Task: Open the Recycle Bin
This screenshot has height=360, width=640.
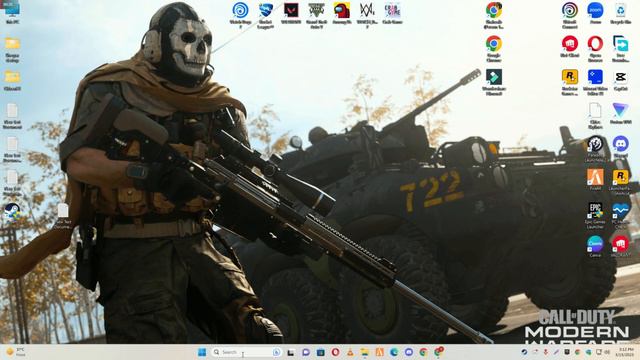Action: (620, 13)
